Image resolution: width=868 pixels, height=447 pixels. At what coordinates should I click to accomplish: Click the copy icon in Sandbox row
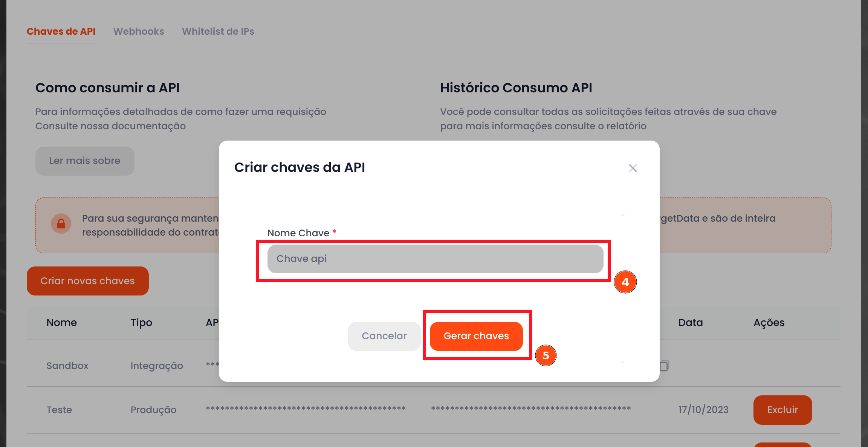tap(664, 366)
